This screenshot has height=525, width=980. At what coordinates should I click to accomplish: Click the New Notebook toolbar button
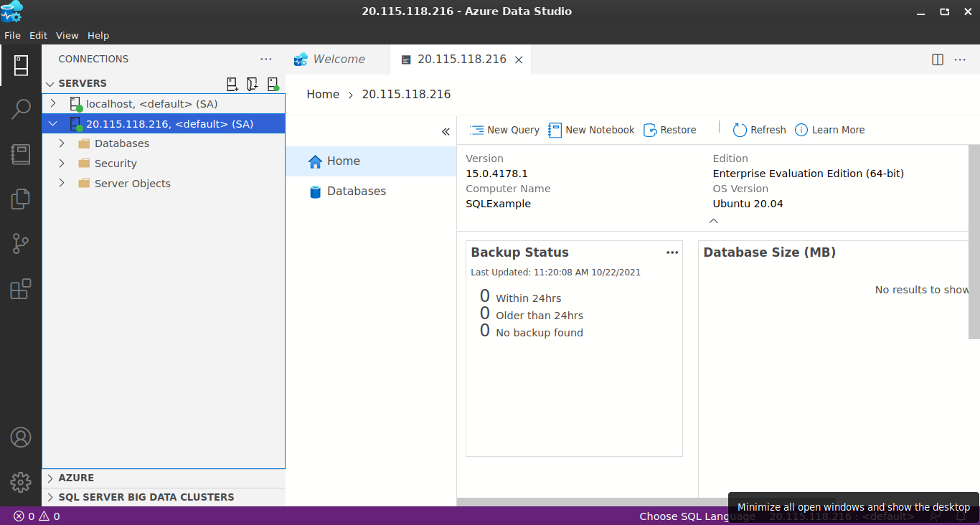(591, 130)
